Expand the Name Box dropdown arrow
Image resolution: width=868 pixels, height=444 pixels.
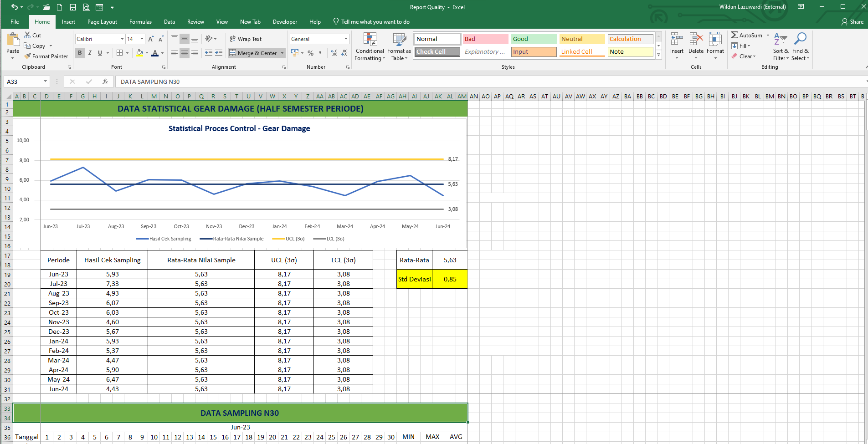(45, 82)
